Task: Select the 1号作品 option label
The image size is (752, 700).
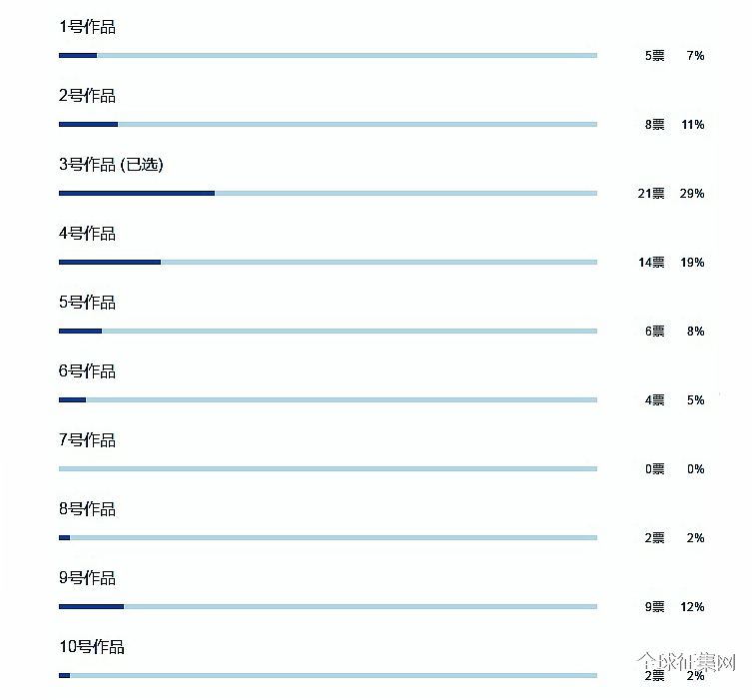Action: click(x=87, y=27)
